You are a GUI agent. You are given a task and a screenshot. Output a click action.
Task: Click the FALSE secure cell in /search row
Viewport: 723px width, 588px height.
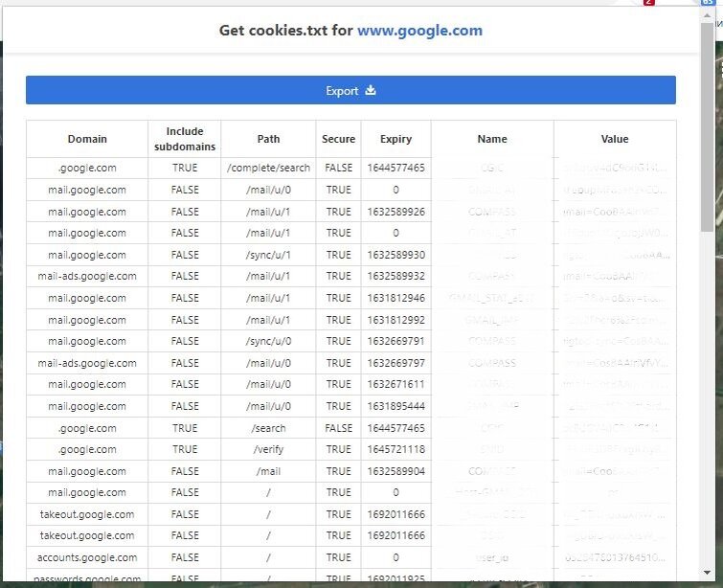pos(338,428)
